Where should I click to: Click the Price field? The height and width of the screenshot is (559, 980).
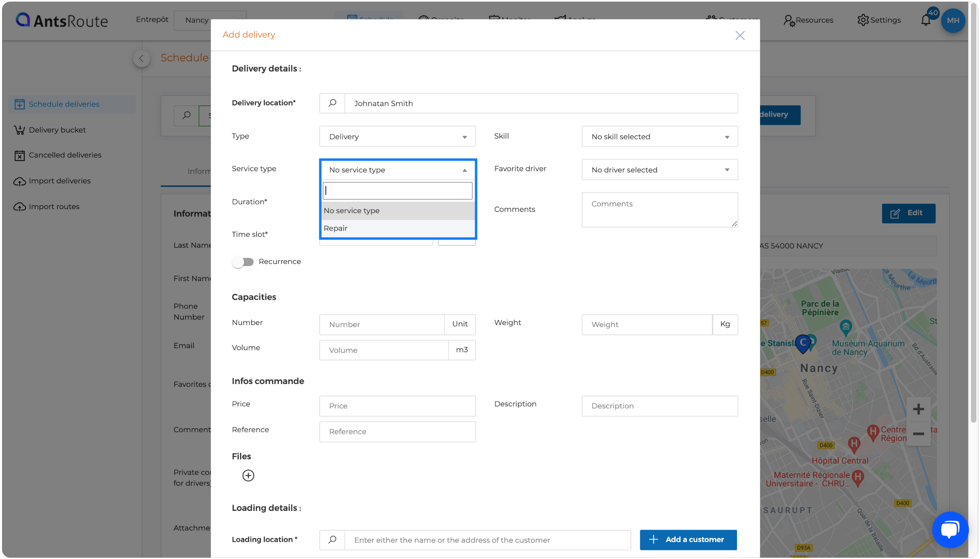(x=397, y=406)
